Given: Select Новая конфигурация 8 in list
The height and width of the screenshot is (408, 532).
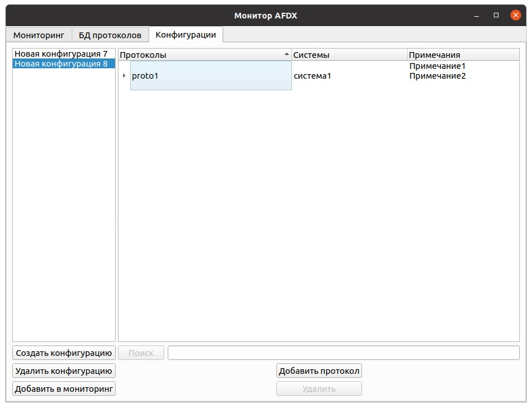Looking at the screenshot, I should point(64,64).
